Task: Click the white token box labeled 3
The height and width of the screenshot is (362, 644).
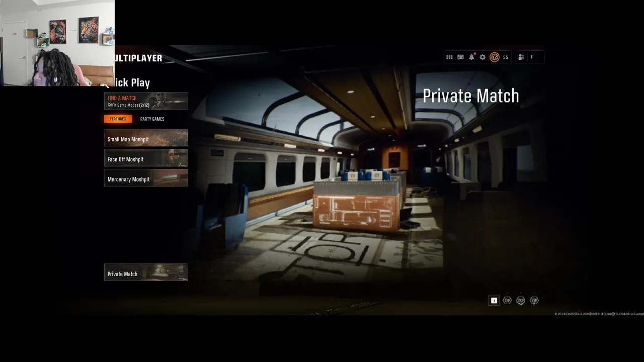Action: click(x=494, y=301)
